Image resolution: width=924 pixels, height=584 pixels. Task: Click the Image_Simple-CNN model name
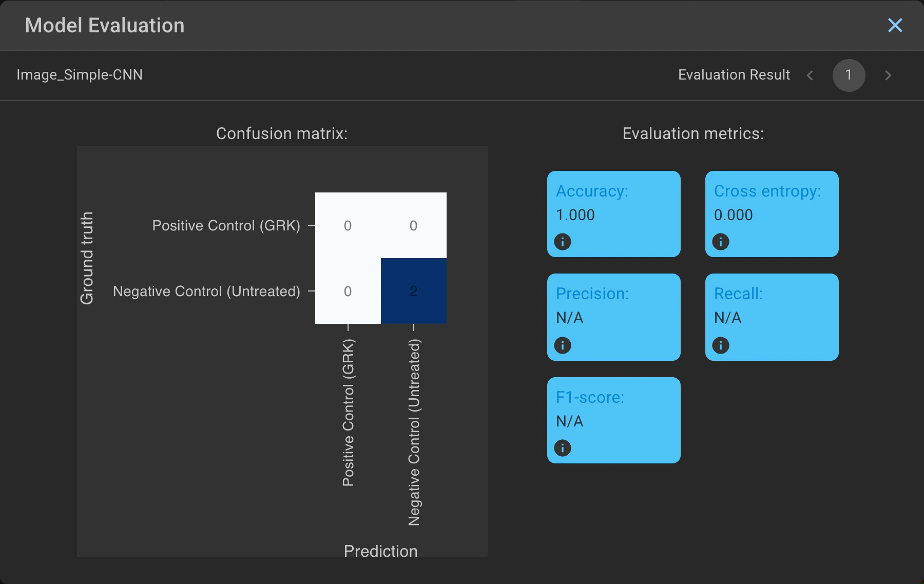pos(80,75)
